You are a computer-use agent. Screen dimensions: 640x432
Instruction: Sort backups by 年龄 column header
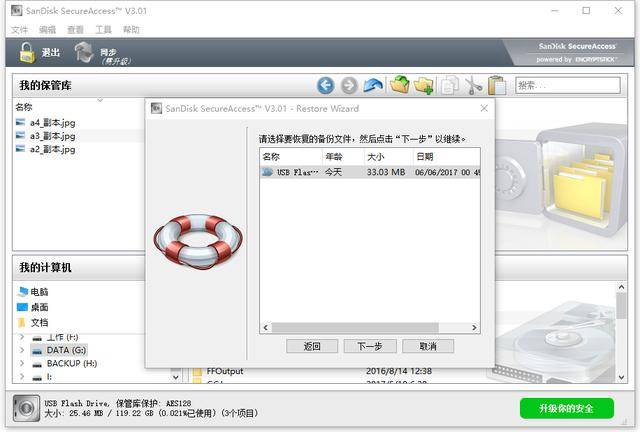(343, 157)
